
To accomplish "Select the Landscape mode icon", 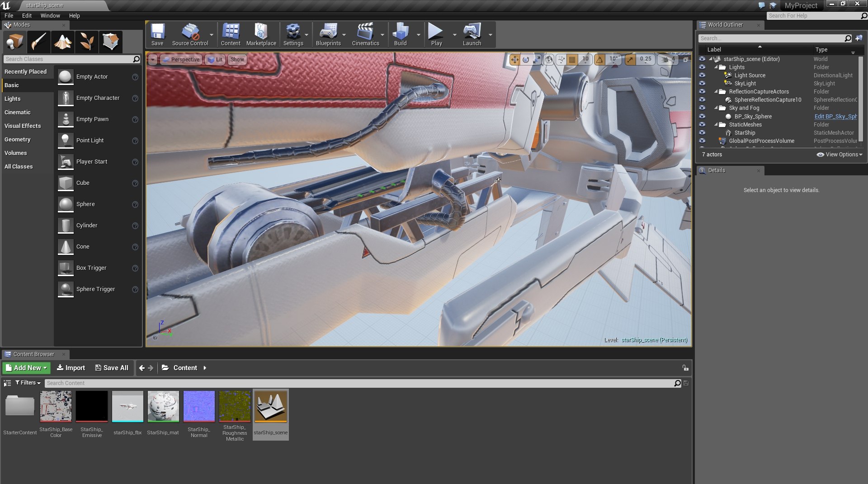I will point(63,42).
